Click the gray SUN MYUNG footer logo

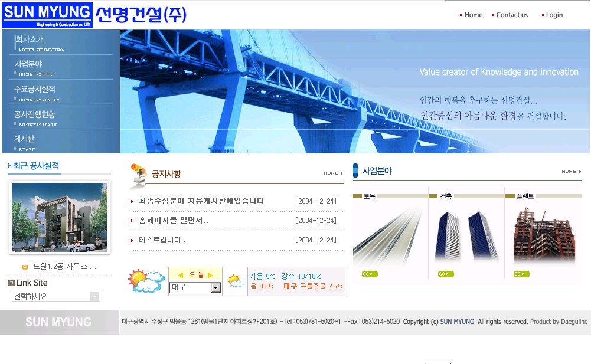(58, 322)
